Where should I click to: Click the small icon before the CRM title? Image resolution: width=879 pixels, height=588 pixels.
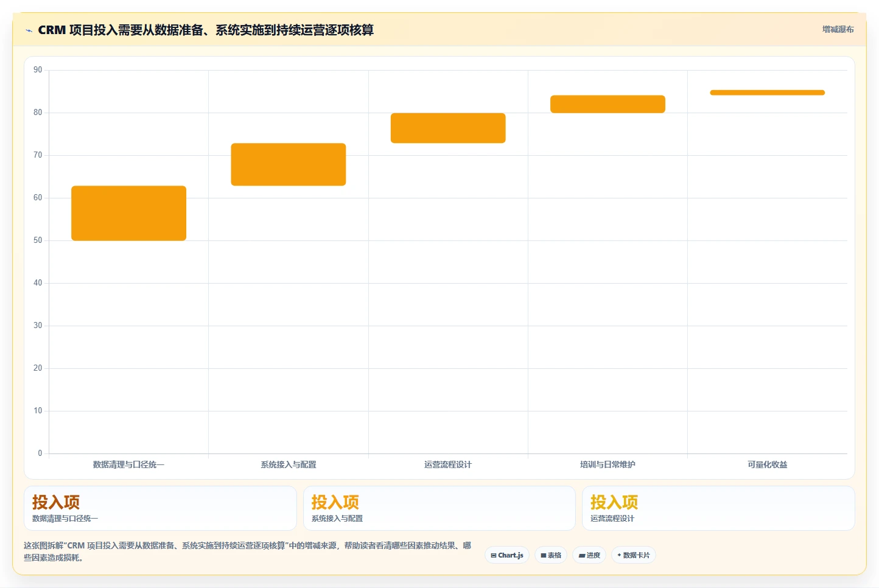pos(29,30)
